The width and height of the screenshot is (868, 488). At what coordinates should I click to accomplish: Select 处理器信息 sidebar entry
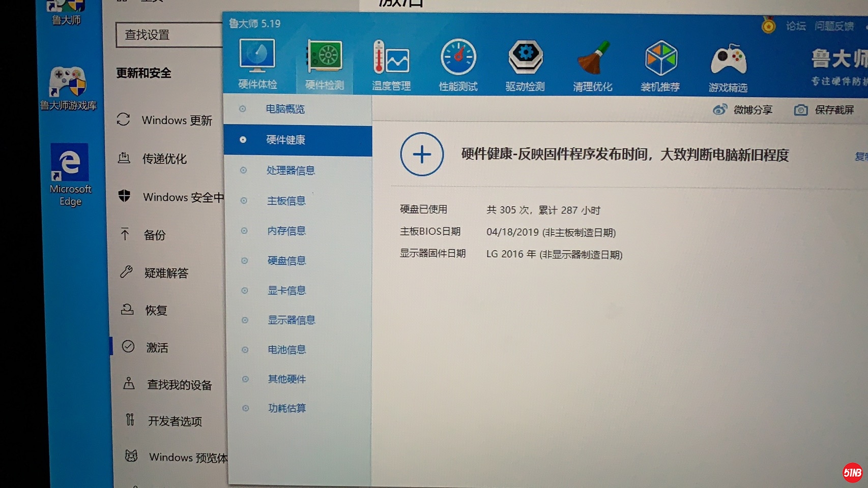pyautogui.click(x=291, y=170)
